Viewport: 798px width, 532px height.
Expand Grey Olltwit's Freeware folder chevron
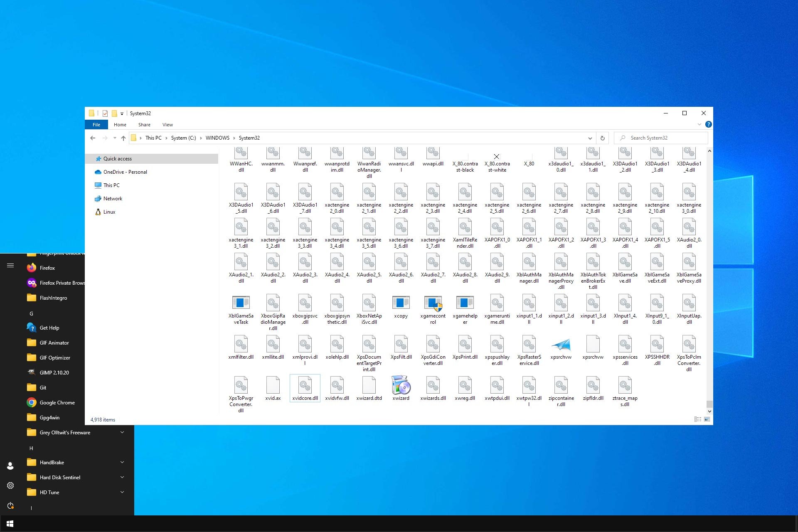(x=122, y=433)
